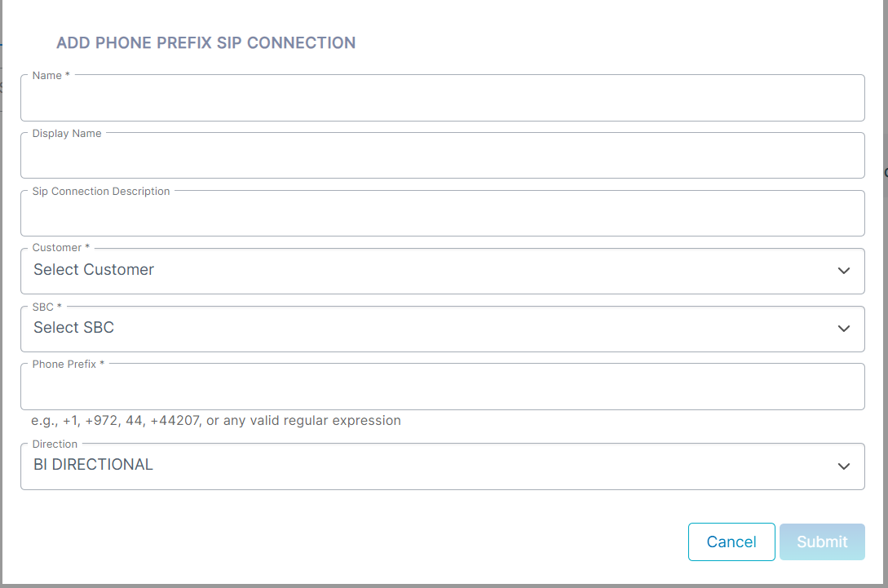Click the Add Phone Prefix SIP Connection heading

point(205,43)
